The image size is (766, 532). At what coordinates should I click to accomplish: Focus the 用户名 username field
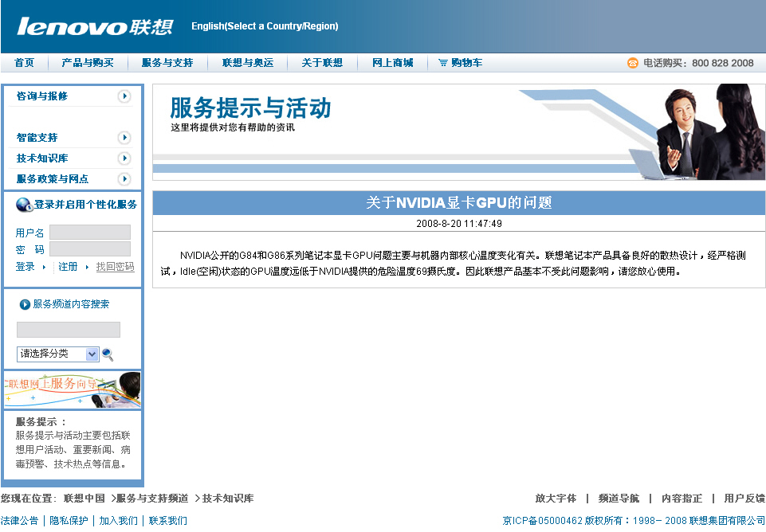(x=90, y=232)
